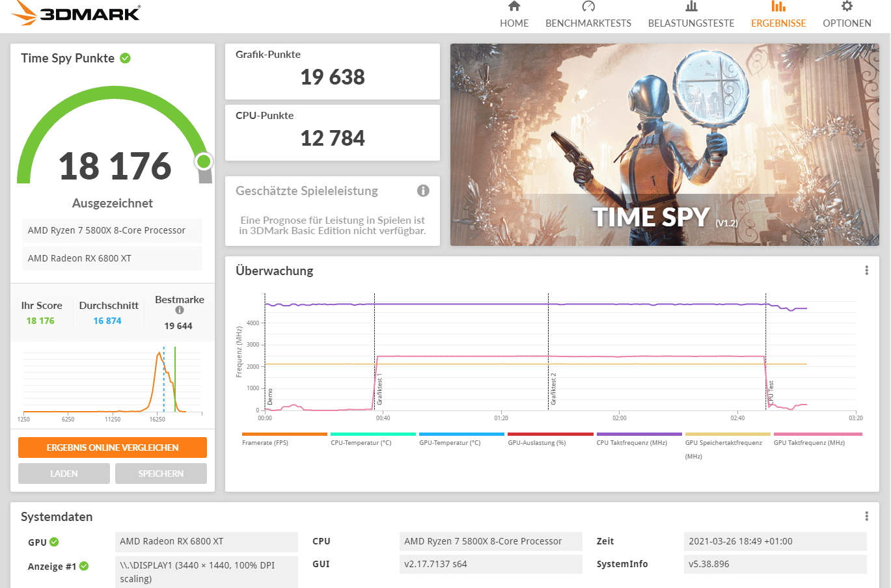
Task: Open Überwachung panel three-dot menu
Action: click(866, 271)
